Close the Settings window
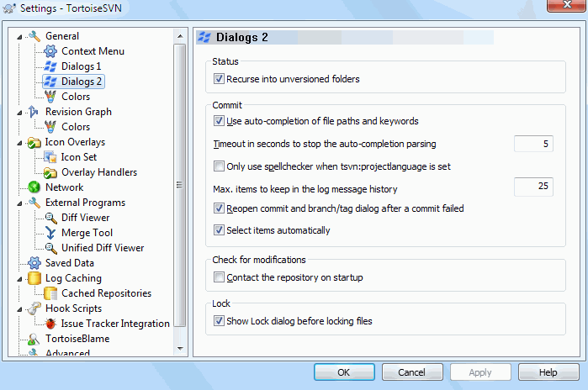This screenshot has height=390, width=588. 566,5
